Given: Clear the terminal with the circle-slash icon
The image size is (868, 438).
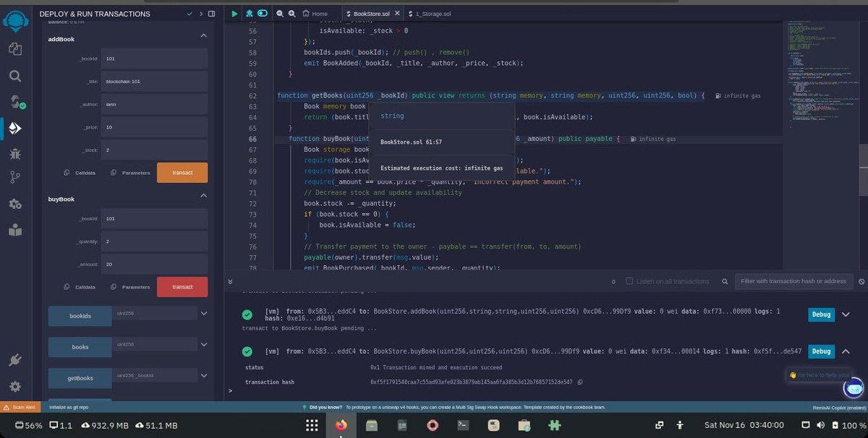Looking at the screenshot, I should click(861, 281).
